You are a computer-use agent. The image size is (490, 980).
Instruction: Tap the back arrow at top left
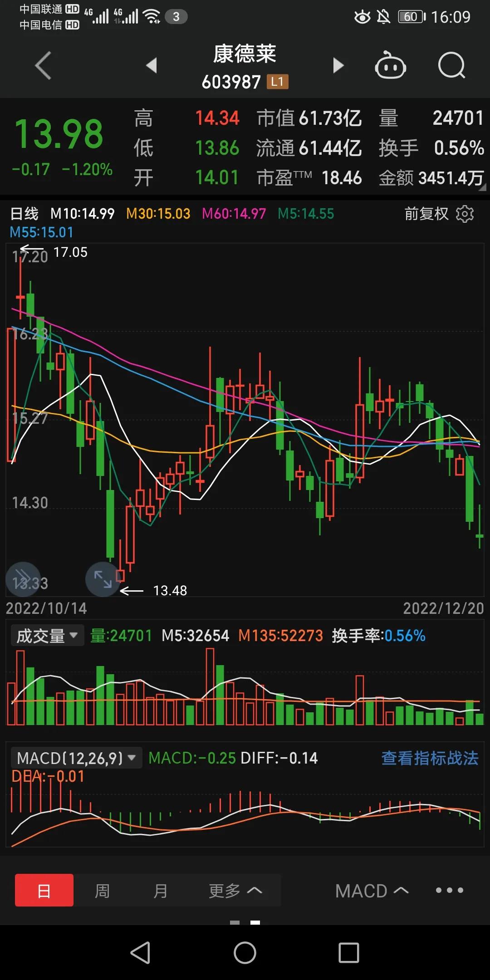point(43,66)
